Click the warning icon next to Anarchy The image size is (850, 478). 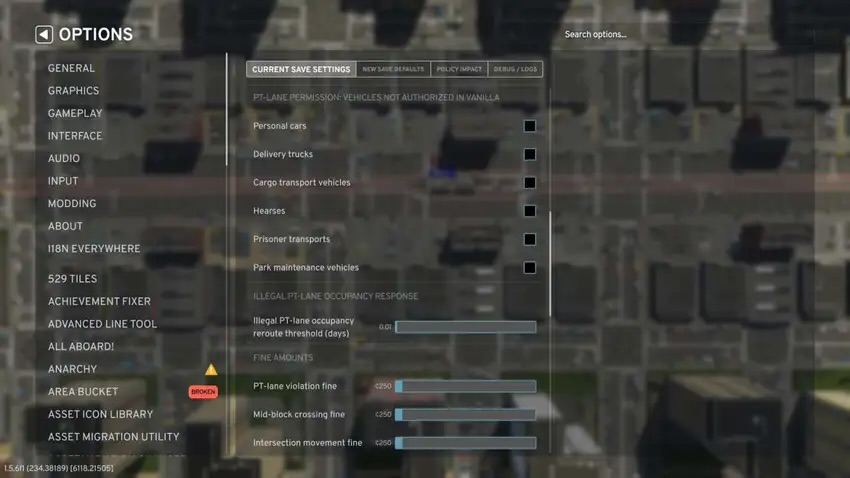coord(211,370)
